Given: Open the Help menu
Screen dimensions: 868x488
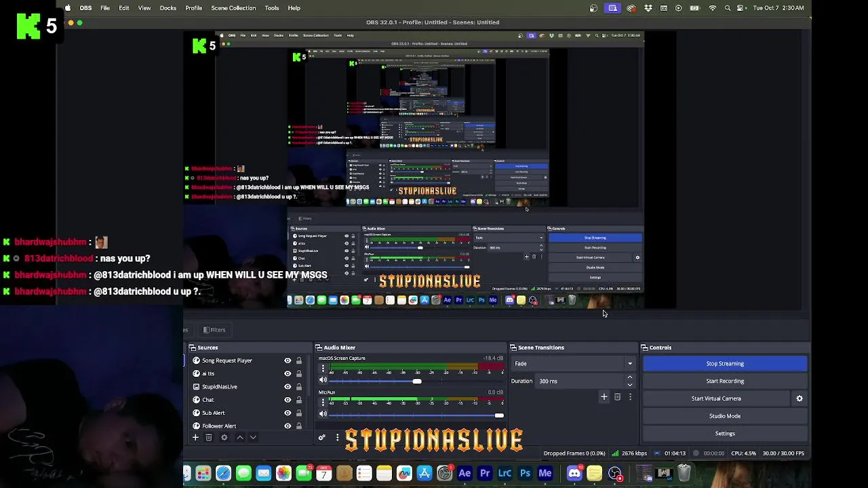Looking at the screenshot, I should [x=294, y=8].
